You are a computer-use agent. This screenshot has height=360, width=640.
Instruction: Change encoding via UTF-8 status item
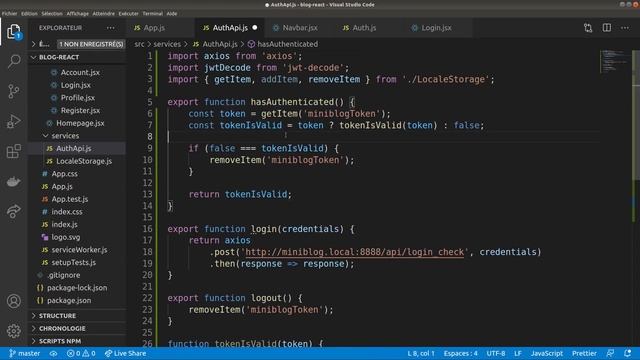point(496,353)
